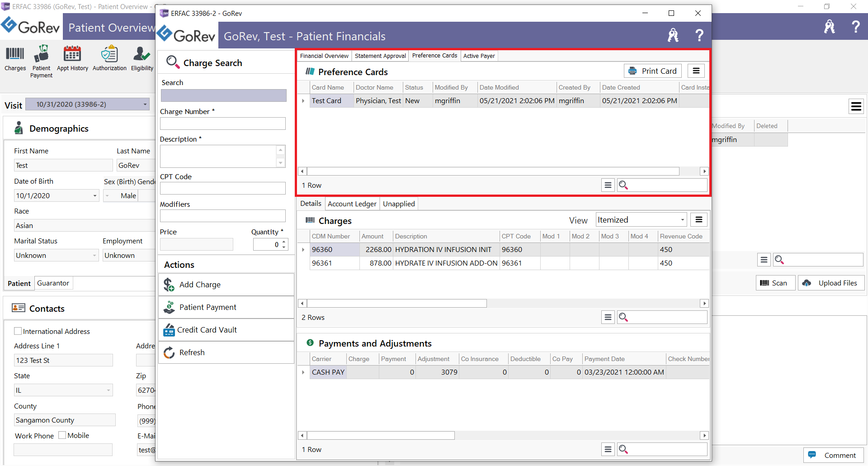Image resolution: width=868 pixels, height=466 pixels.
Task: Open Authorization toolbar icon
Action: pos(109,59)
